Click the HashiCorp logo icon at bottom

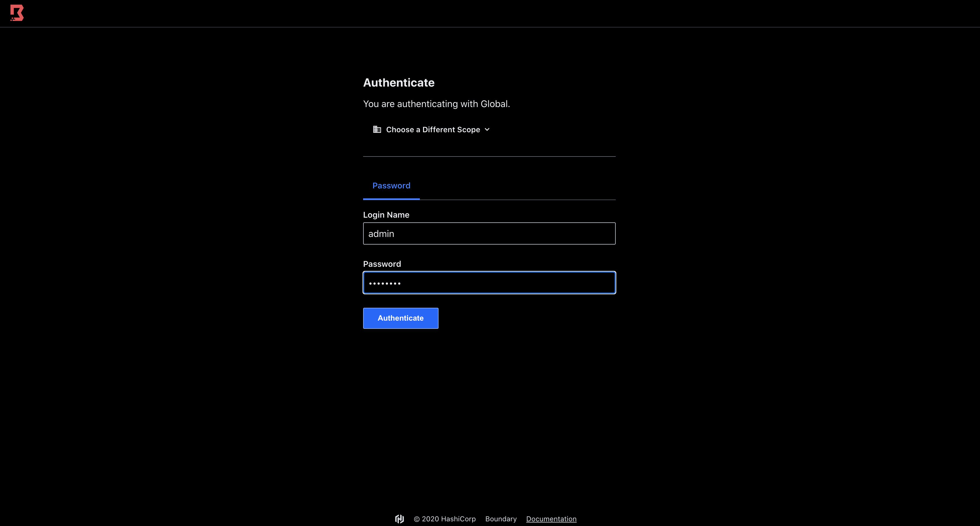click(399, 518)
